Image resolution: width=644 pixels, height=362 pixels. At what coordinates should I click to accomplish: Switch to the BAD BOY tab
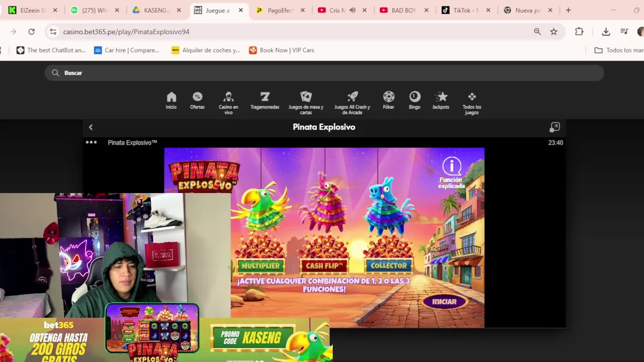point(404,10)
